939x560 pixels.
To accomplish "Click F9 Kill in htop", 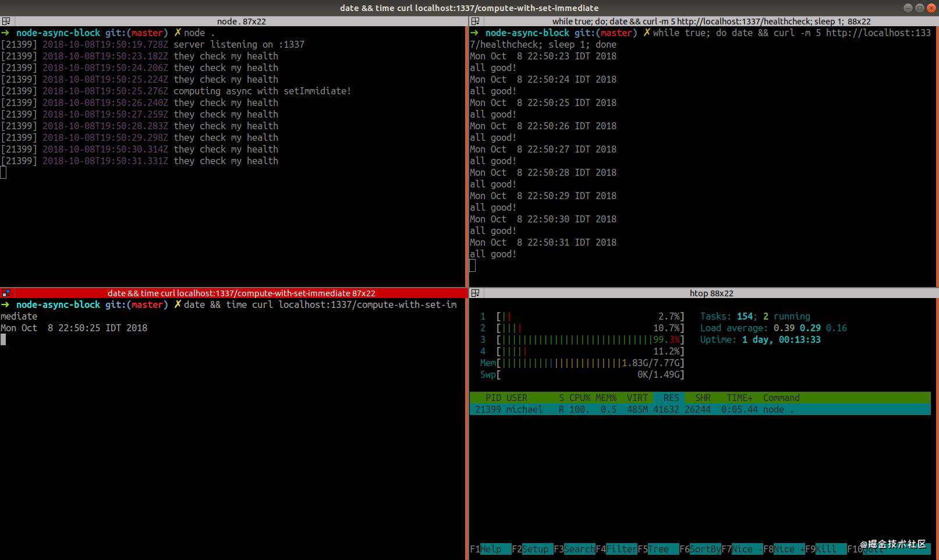I will pos(826,549).
